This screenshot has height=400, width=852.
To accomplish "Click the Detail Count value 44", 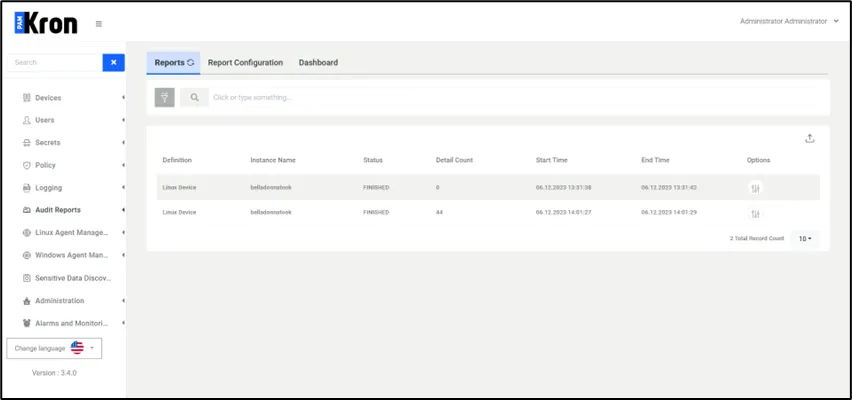I will click(439, 212).
